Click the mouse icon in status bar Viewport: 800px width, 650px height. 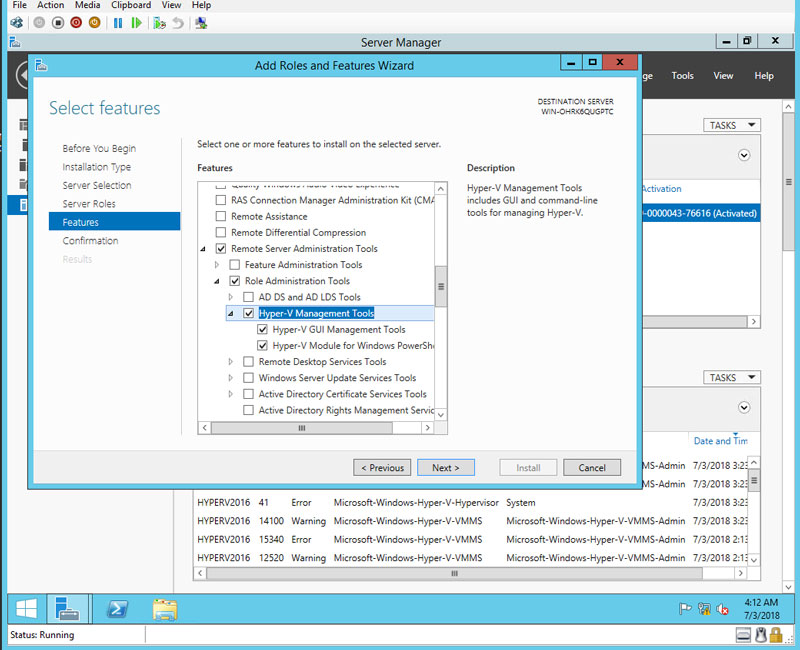(761, 635)
